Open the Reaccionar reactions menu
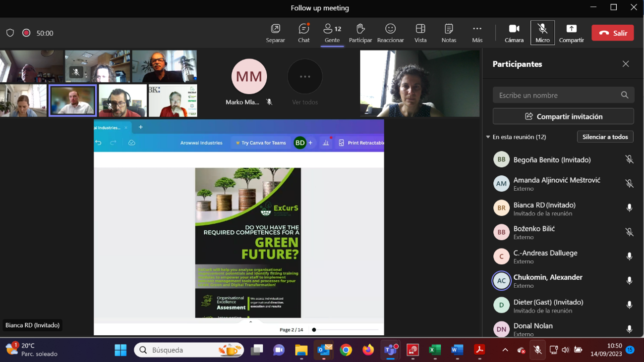The image size is (644, 362). pyautogui.click(x=391, y=33)
